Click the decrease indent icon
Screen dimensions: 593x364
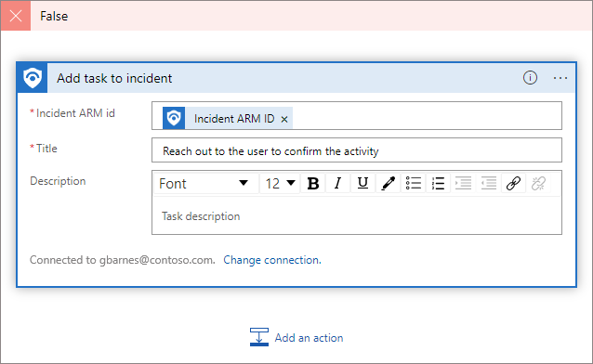(489, 183)
